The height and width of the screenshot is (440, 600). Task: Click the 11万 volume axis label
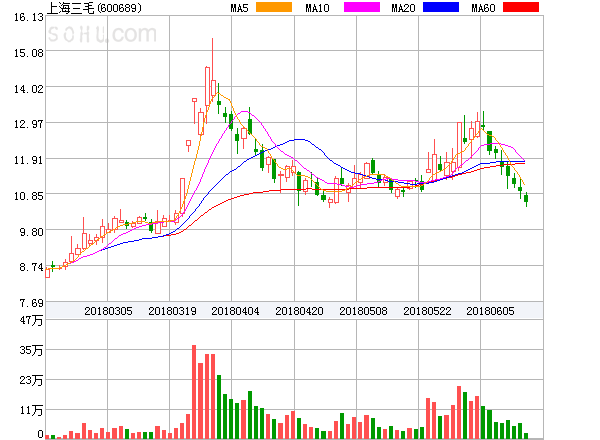tap(31, 411)
